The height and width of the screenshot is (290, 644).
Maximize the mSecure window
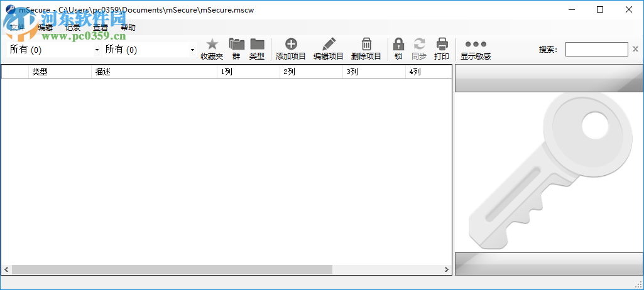tap(600, 9)
